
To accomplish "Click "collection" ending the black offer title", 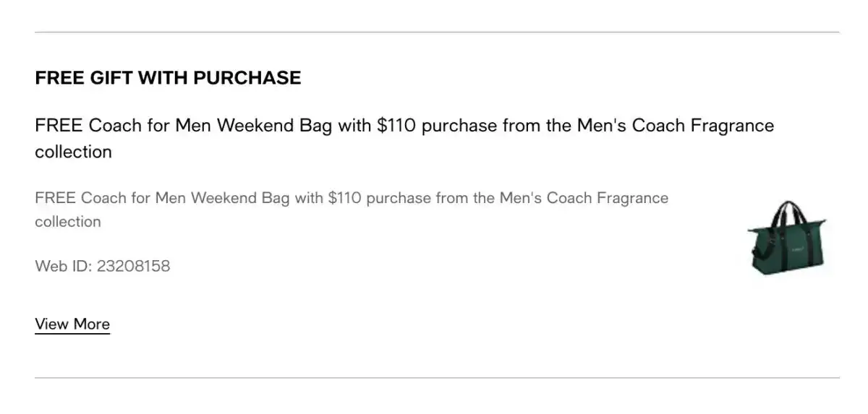I will [73, 152].
